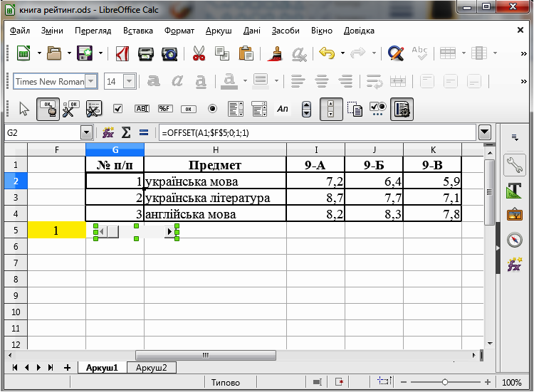The height and width of the screenshot is (392, 534).
Task: Insert a Text Box control (ABI)
Action: pos(142,109)
